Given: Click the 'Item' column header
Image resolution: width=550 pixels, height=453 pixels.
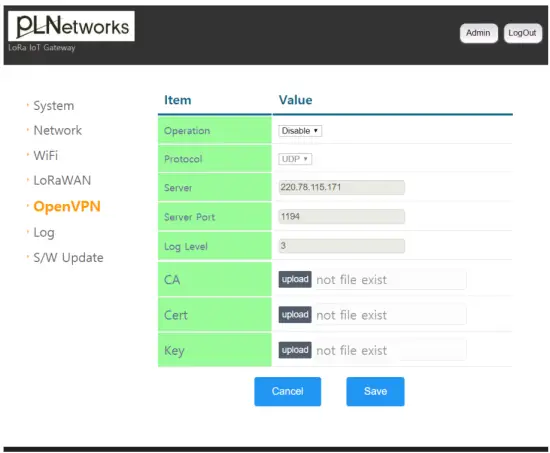Looking at the screenshot, I should click(178, 100).
